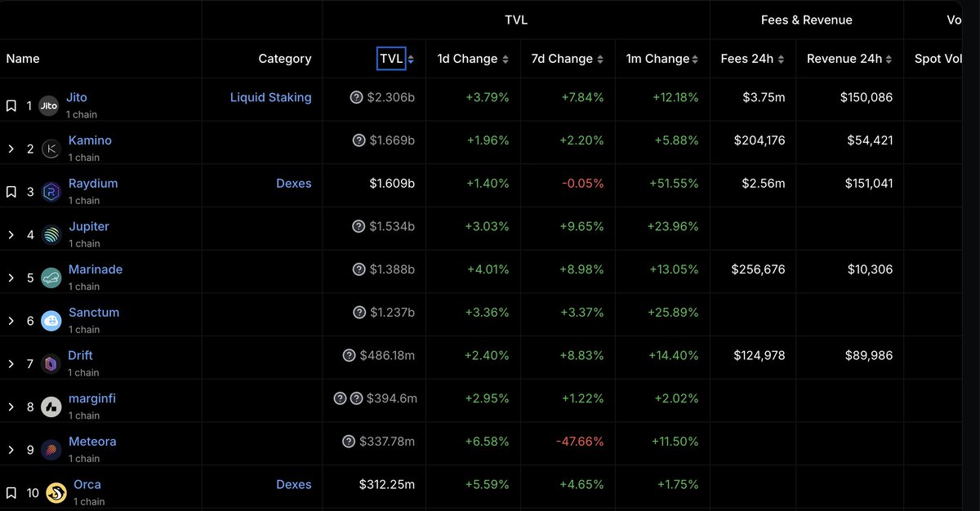Click the Raydium logo icon
This screenshot has height=511, width=980.
pos(51,192)
